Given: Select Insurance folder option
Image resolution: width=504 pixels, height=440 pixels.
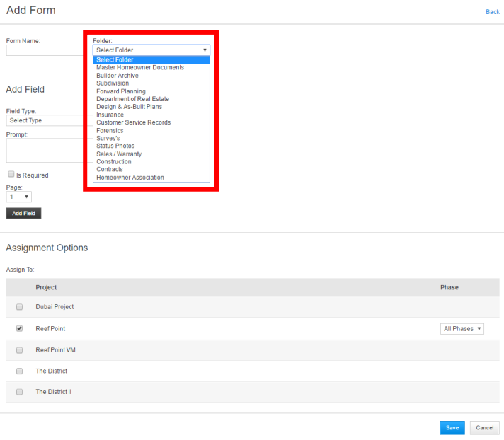Looking at the screenshot, I should coord(151,115).
